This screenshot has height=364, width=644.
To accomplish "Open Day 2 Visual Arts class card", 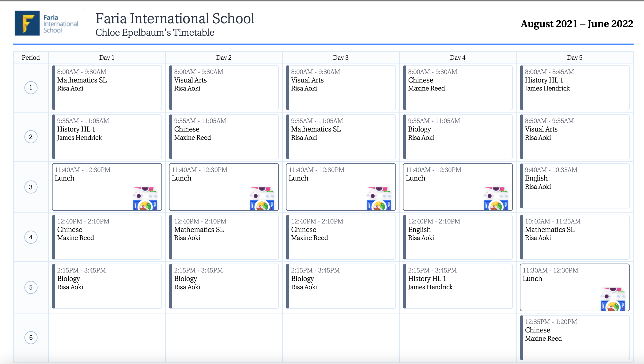I will [224, 88].
